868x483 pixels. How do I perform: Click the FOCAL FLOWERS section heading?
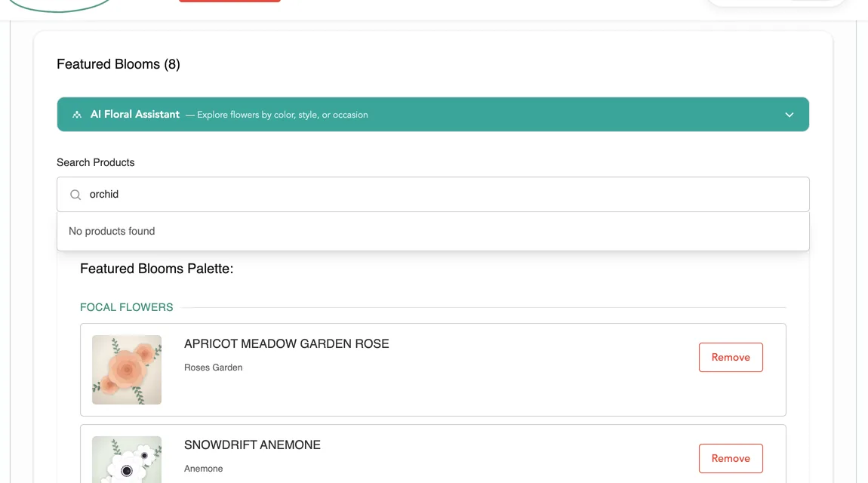pos(126,307)
